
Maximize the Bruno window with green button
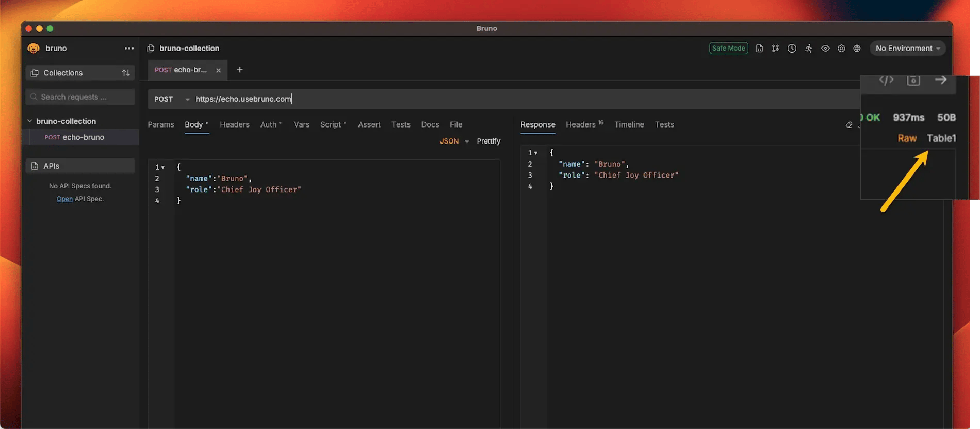click(x=50, y=29)
